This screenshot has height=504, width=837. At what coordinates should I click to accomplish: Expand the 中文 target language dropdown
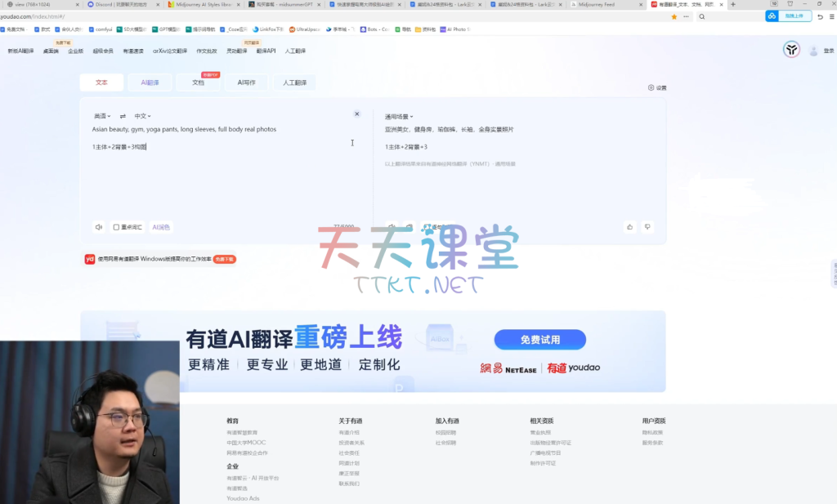point(142,116)
